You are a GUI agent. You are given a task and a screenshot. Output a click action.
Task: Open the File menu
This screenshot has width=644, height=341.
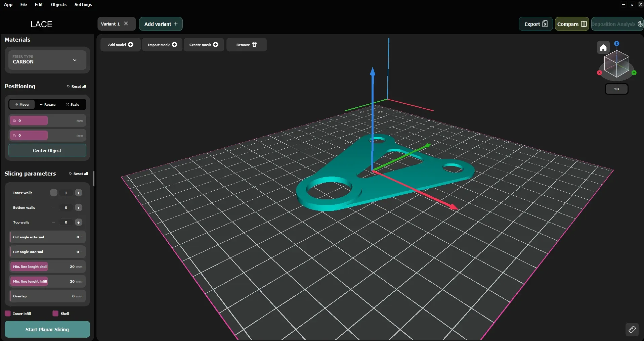click(x=24, y=4)
